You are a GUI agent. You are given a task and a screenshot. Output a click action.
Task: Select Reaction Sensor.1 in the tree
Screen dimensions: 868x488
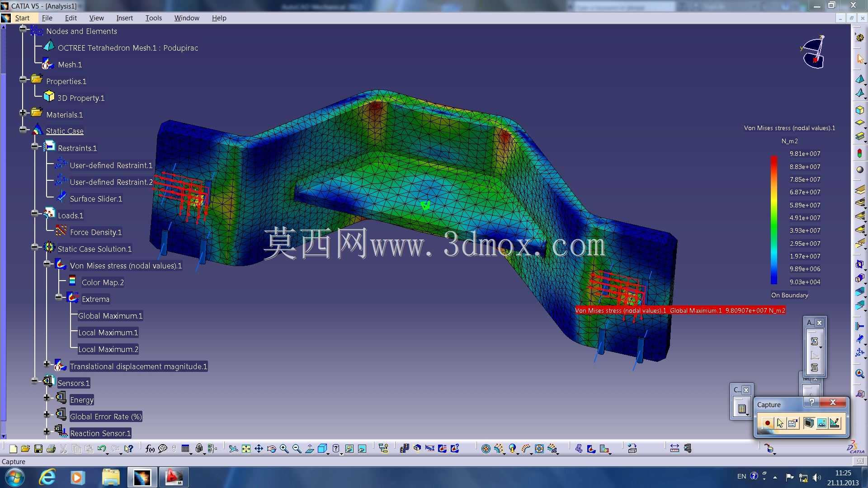(x=100, y=433)
